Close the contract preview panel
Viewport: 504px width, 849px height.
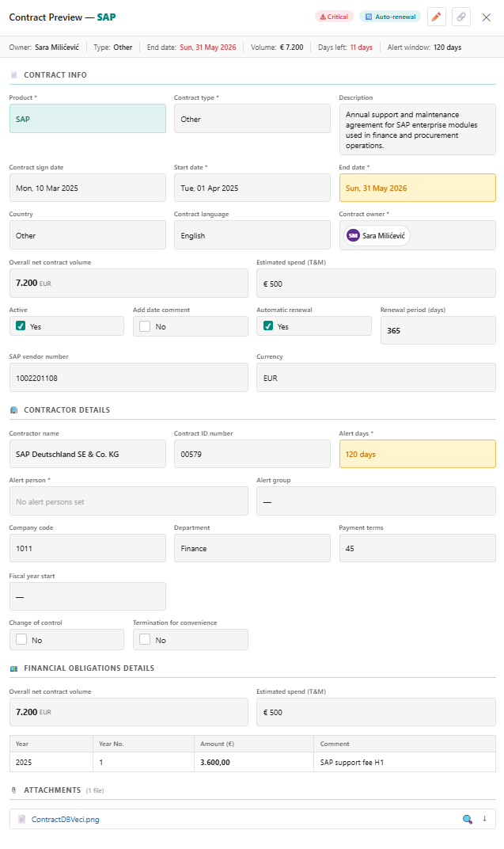click(486, 17)
